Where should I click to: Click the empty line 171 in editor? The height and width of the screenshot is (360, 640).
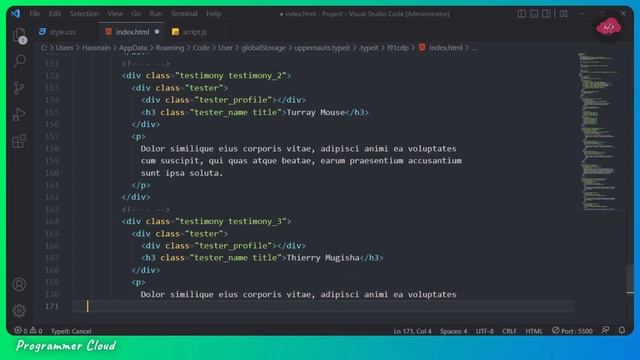(324, 307)
